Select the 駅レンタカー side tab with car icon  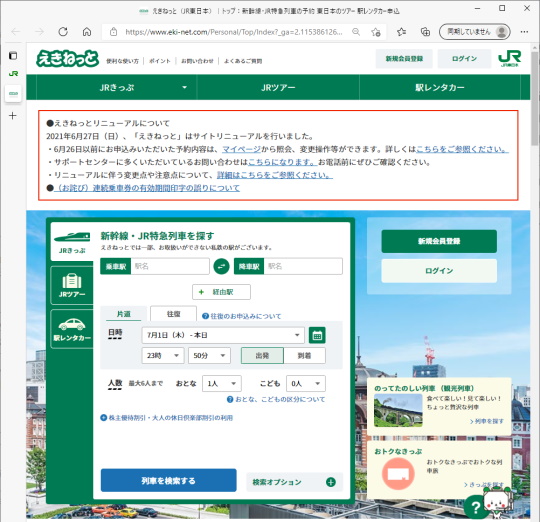point(72,329)
